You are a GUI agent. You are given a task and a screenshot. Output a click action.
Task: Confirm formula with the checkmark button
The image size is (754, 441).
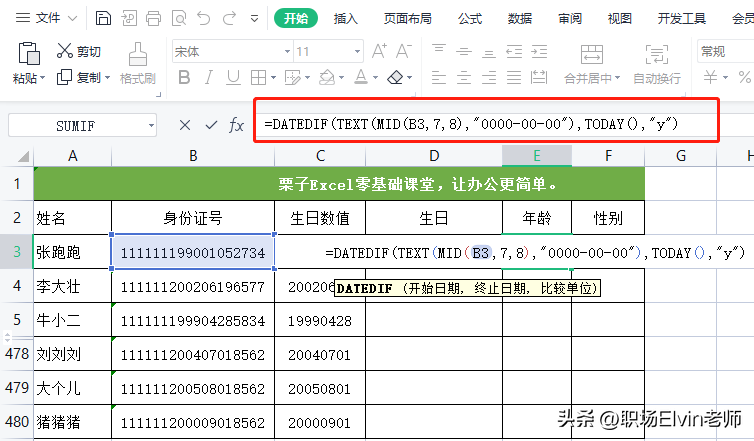(211, 125)
